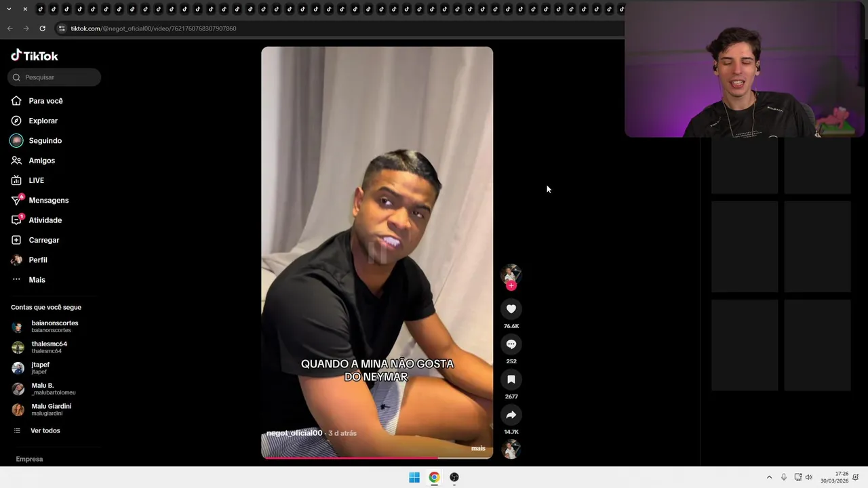The height and width of the screenshot is (488, 868).
Task: Click the TikTok logo
Action: point(35,56)
